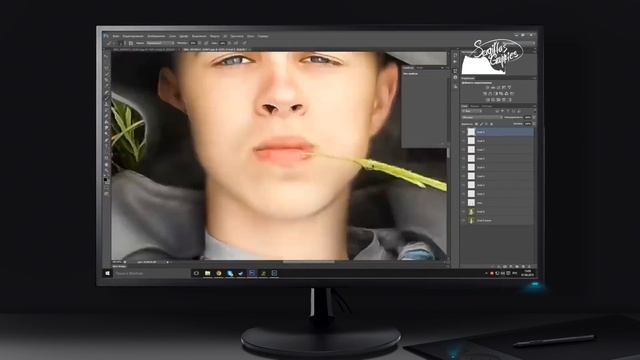640x360 pixels.
Task: Open the brush opacity arrow in options bar
Action: (200, 43)
